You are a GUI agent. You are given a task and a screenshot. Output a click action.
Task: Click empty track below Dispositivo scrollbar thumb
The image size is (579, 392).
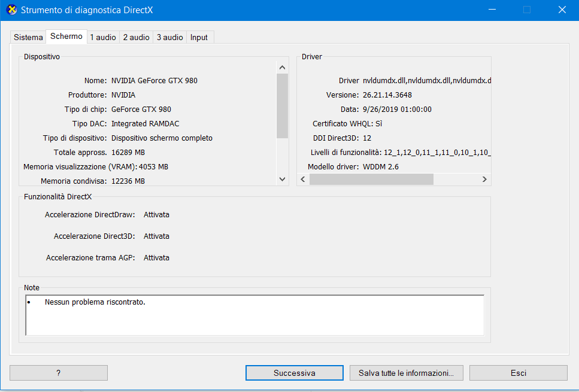[x=283, y=156]
